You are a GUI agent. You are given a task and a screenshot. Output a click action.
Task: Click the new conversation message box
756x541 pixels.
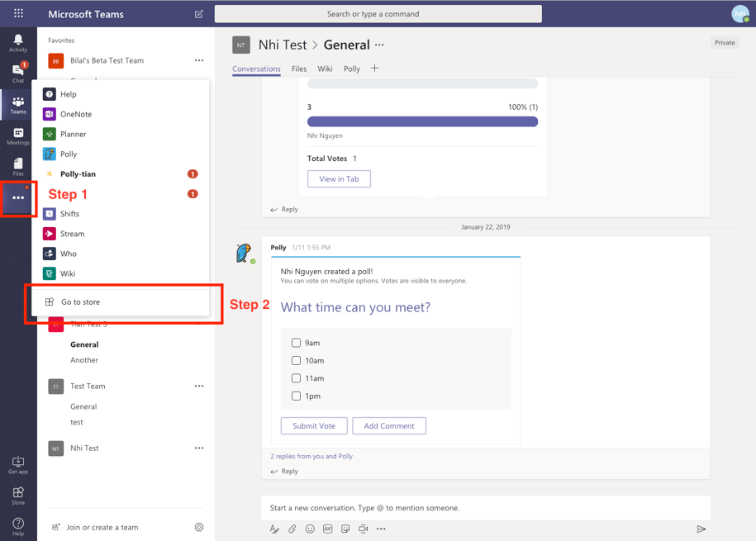(x=486, y=508)
